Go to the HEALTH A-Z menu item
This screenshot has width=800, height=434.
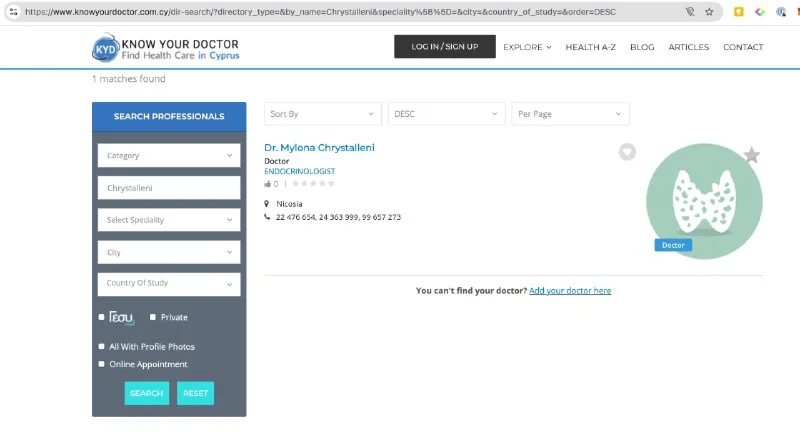tap(590, 47)
